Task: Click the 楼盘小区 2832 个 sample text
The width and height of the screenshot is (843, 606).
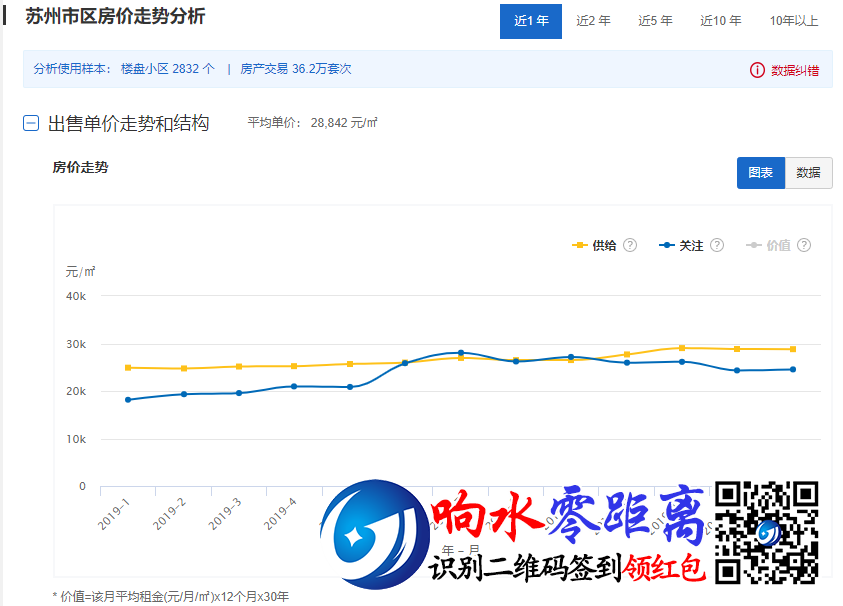Action: coord(167,69)
